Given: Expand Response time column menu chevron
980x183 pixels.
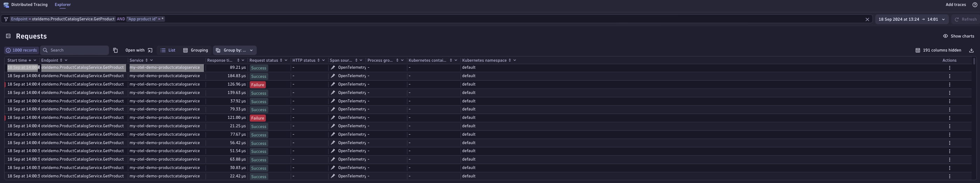Looking at the screenshot, I should point(243,61).
